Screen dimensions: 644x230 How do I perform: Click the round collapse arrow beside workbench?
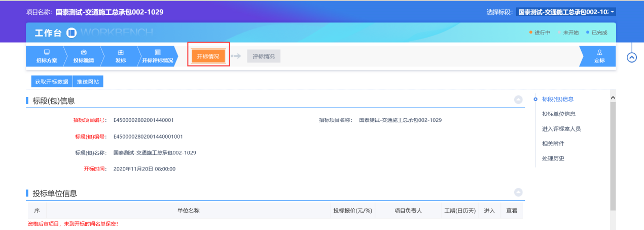(631, 57)
